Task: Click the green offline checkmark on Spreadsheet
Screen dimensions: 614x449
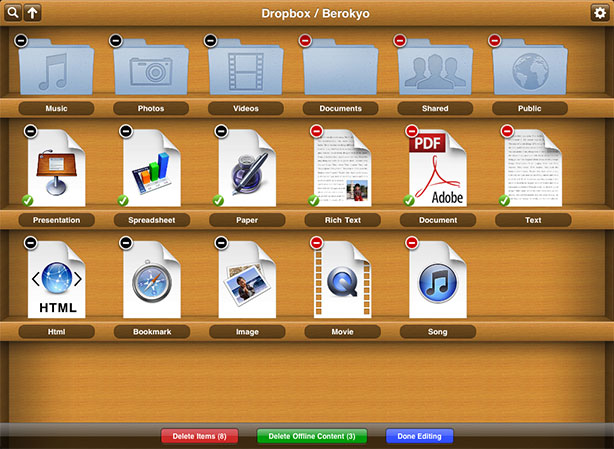Action: [x=123, y=200]
